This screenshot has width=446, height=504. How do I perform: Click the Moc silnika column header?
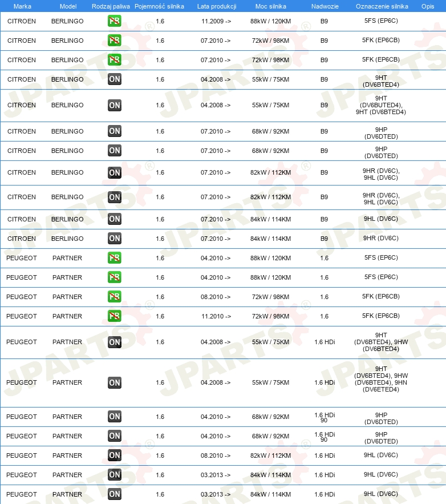click(271, 6)
